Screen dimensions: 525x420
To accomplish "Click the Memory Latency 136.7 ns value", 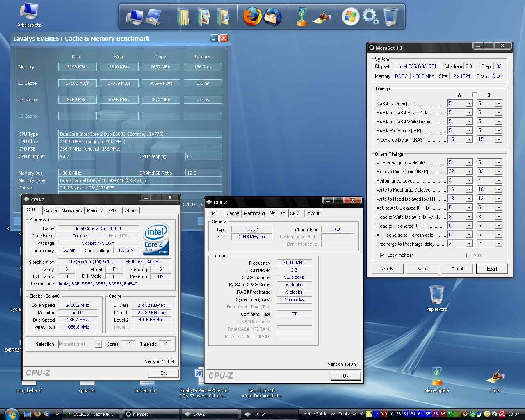I will coord(203,67).
